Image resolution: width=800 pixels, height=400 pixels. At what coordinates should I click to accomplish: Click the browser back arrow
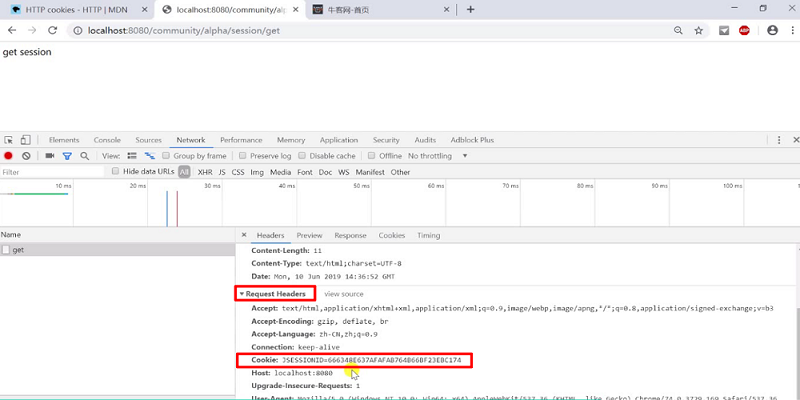(x=12, y=31)
